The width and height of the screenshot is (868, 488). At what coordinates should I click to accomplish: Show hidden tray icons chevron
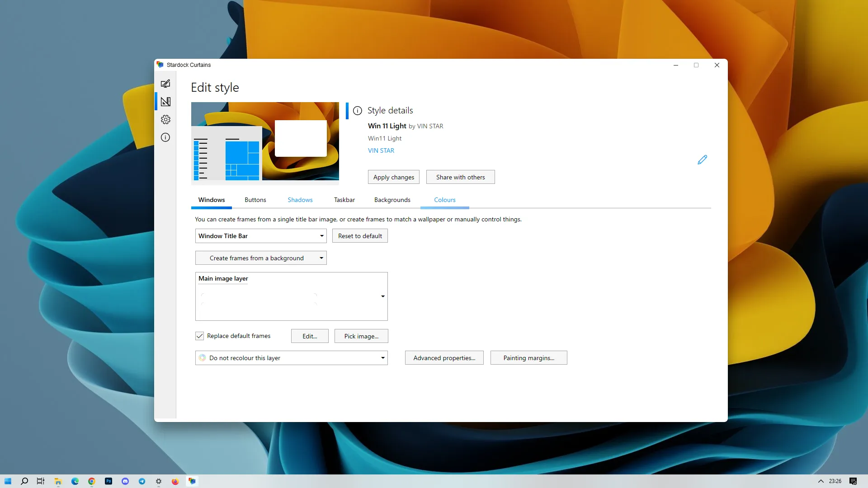[821, 481]
